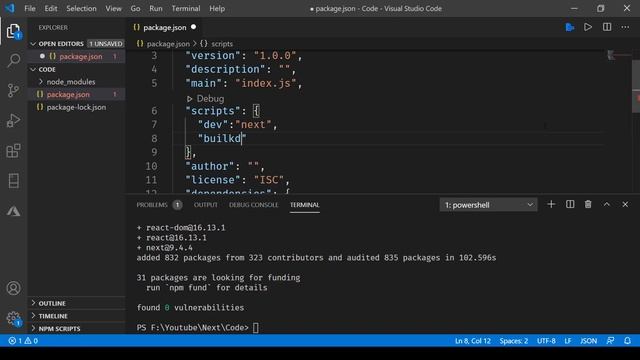Select package.json in the CODE folder

77,94
